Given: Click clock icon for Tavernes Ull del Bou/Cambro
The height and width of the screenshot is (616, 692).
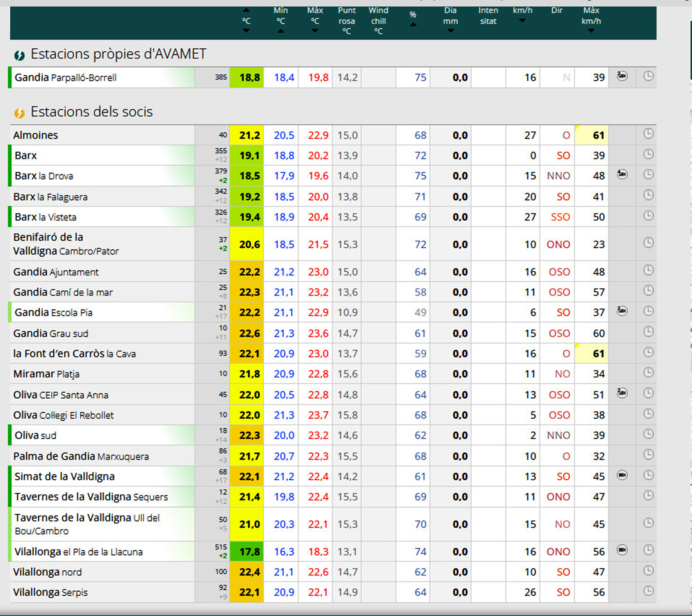Looking at the screenshot, I should click(x=648, y=523).
